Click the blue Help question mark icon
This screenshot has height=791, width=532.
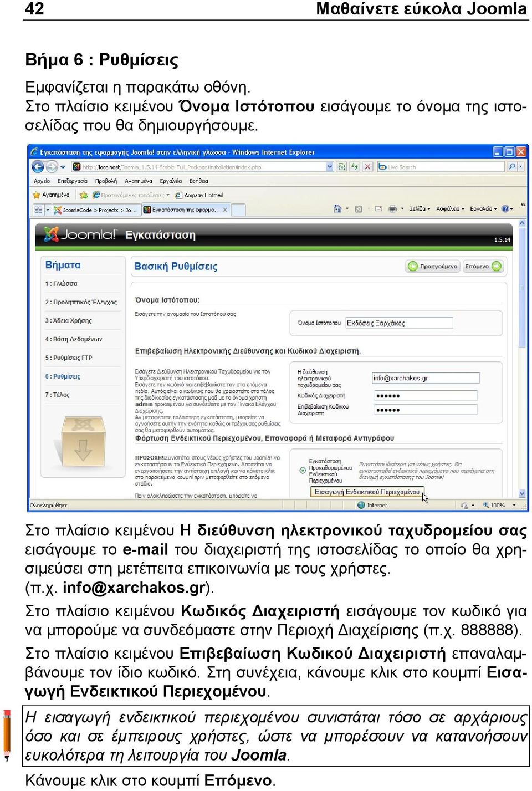[505, 209]
